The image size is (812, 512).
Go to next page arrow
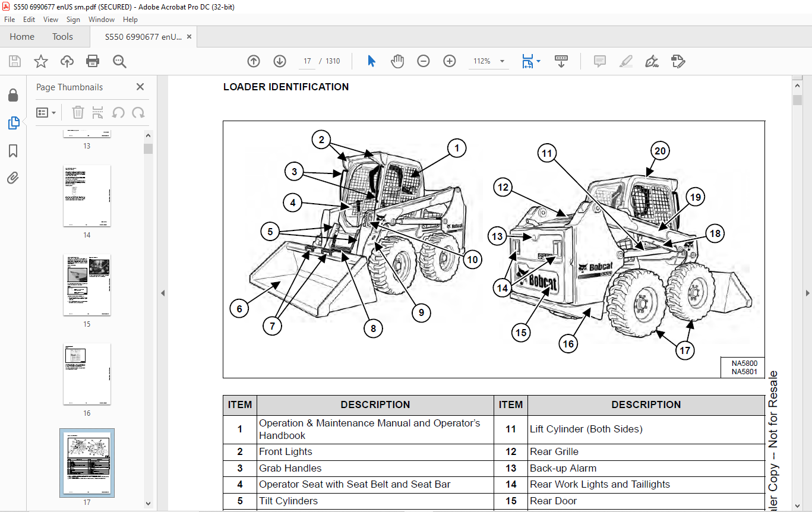pos(280,61)
